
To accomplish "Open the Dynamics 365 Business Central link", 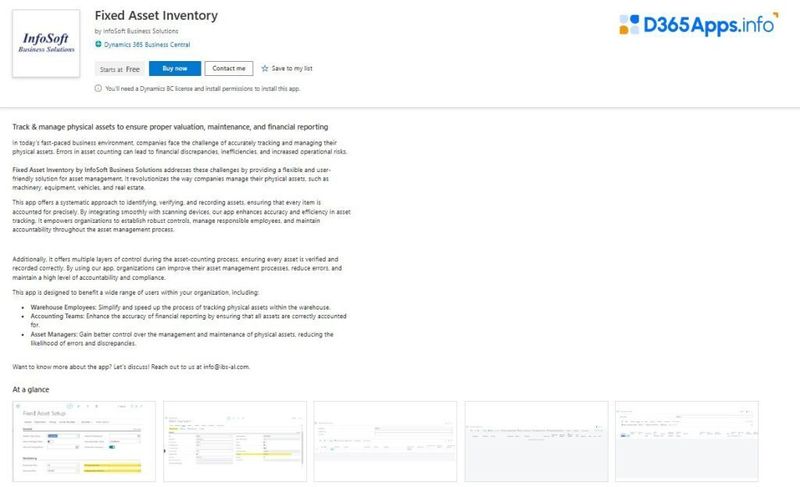I will (x=147, y=45).
